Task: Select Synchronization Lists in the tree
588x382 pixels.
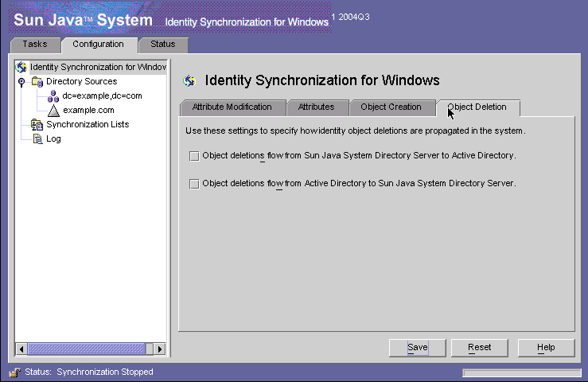Action: [x=88, y=125]
